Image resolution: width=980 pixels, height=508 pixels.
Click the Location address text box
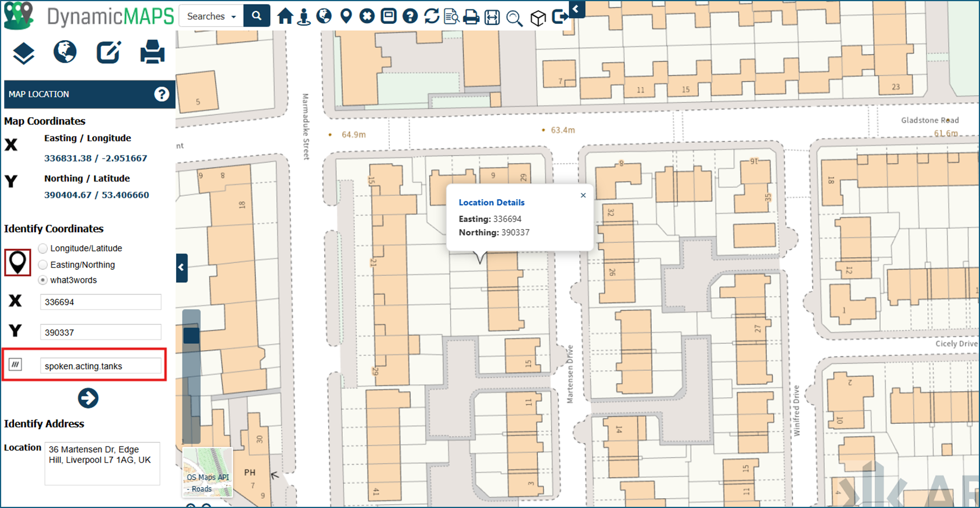pos(102,463)
